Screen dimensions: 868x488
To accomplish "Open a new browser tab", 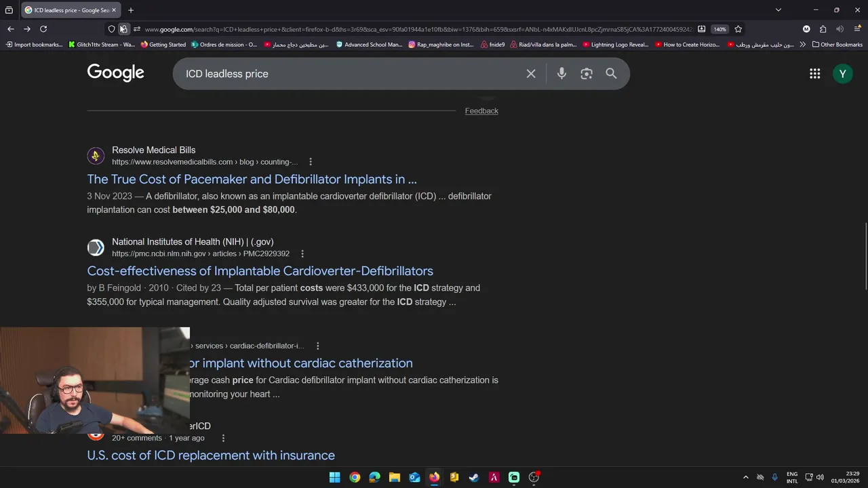I will tap(131, 10).
